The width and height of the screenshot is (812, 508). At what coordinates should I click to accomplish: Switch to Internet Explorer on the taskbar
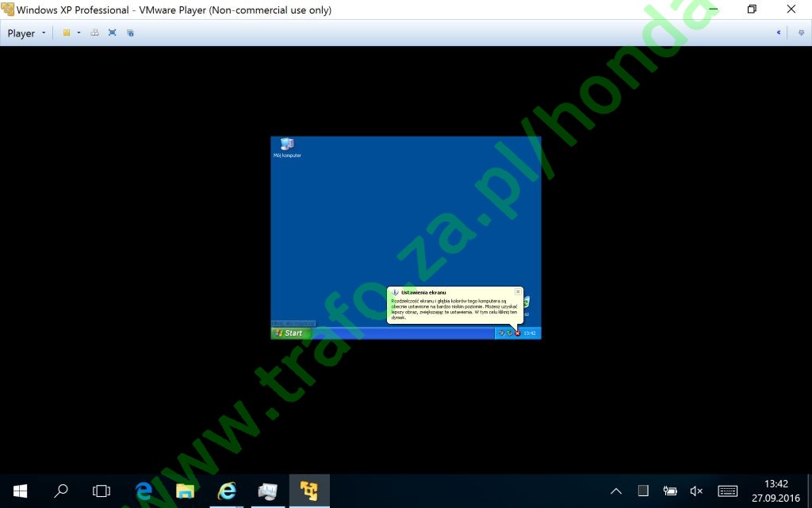(x=226, y=491)
